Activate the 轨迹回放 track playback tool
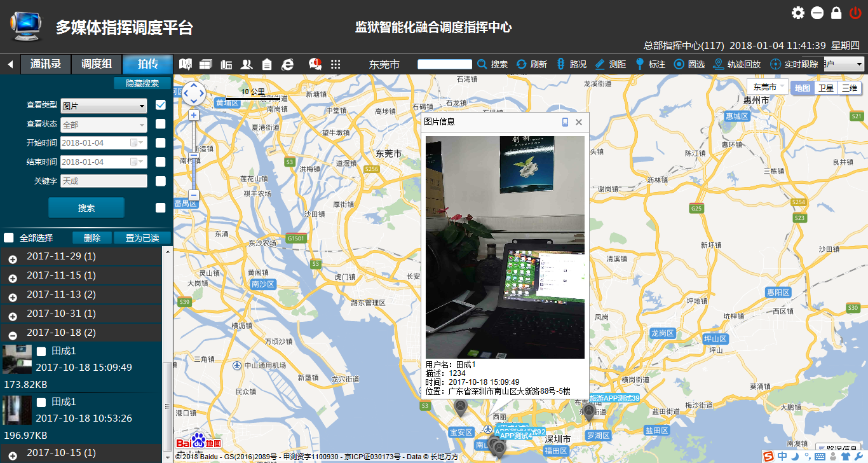The image size is (868, 463). [736, 64]
